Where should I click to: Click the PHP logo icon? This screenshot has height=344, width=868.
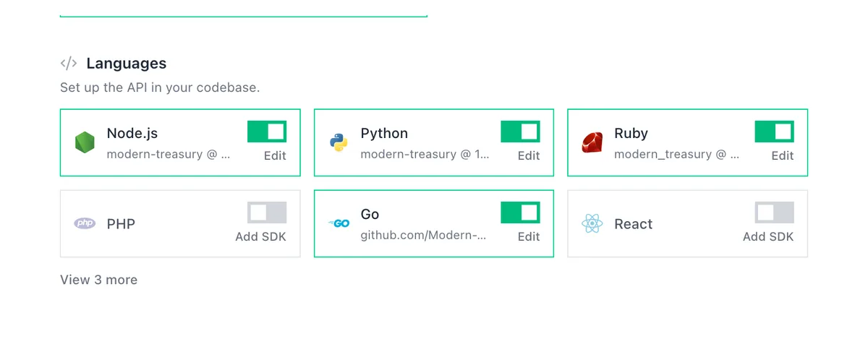[85, 223]
